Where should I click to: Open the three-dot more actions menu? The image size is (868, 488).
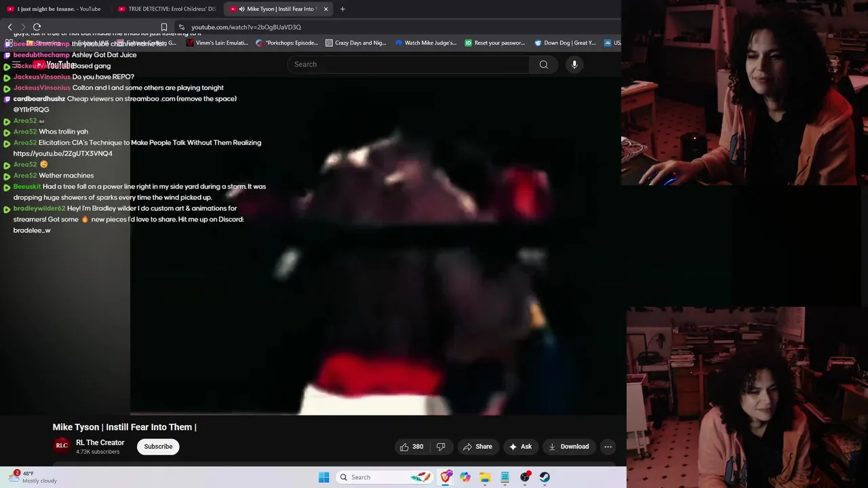point(608,447)
